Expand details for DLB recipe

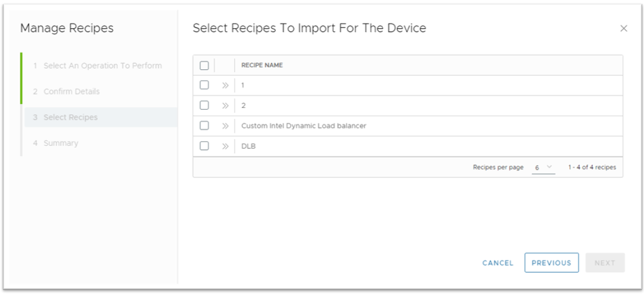click(x=225, y=146)
